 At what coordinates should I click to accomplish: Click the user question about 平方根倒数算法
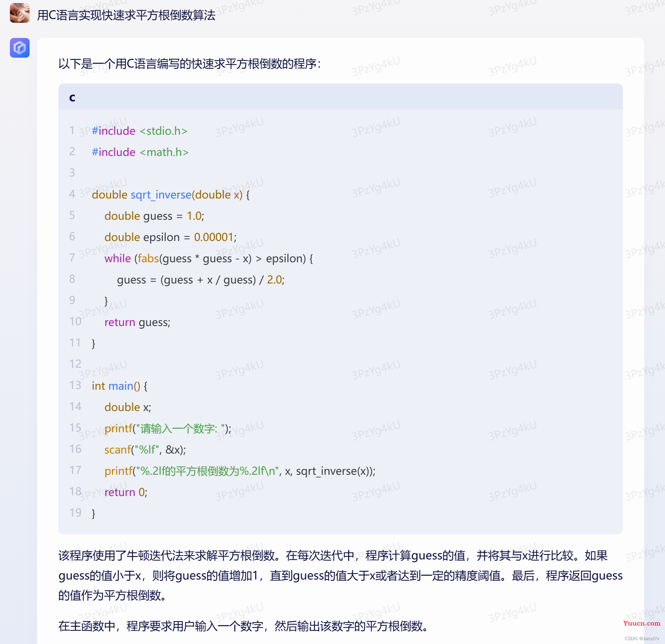[126, 15]
